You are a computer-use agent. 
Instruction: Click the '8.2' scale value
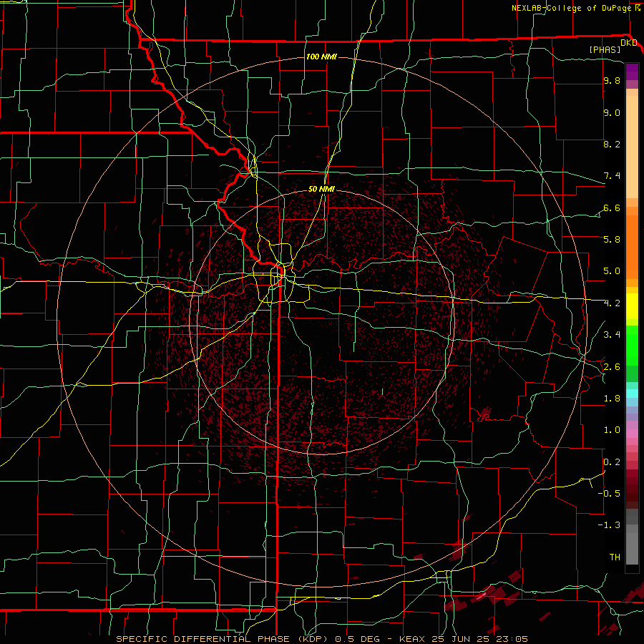click(612, 144)
